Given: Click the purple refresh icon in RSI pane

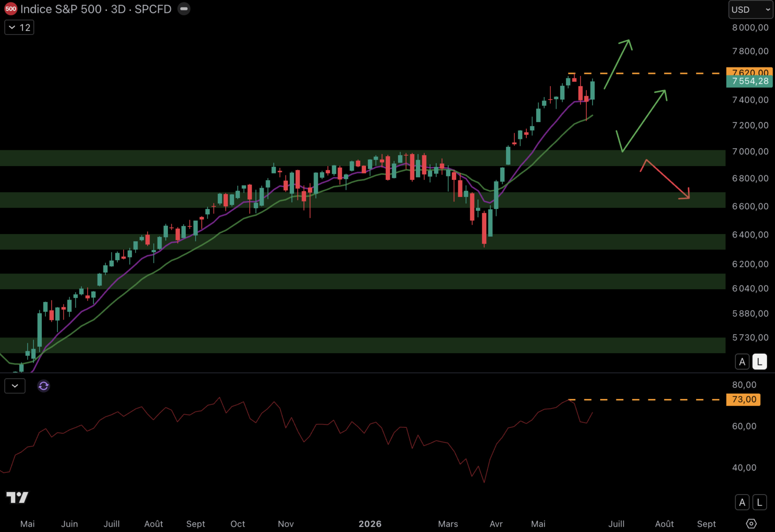Looking at the screenshot, I should coord(43,386).
